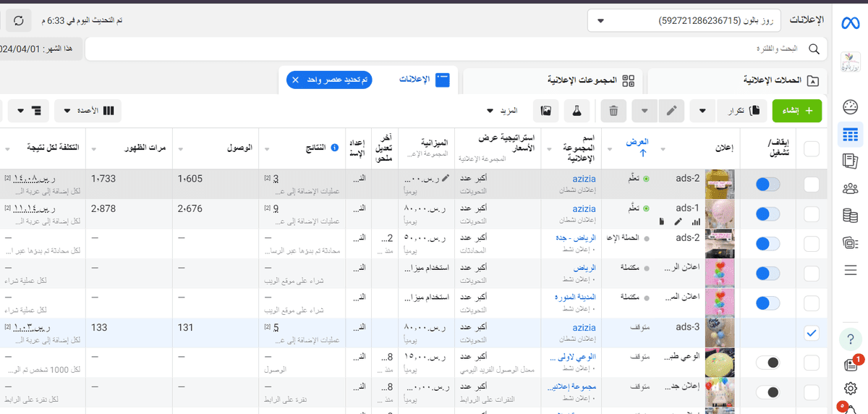The image size is (868, 414).
Task: Click the Meta logo icon
Action: 850,22
